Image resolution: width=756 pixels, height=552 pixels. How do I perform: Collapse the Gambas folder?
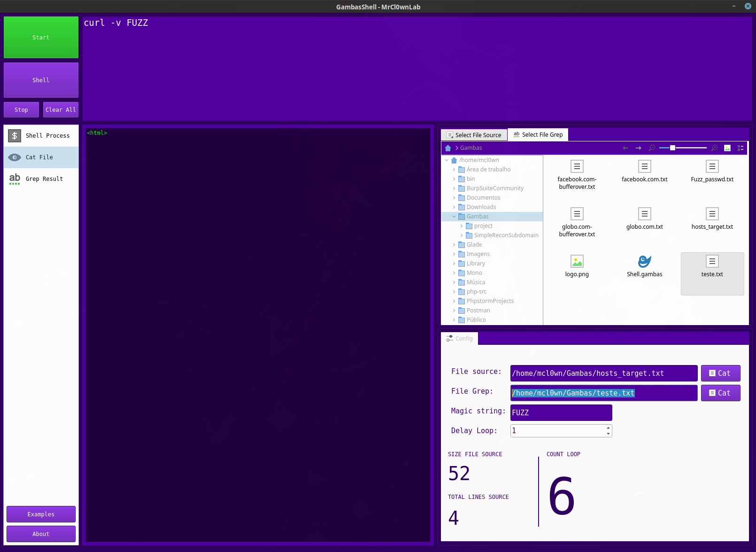coord(454,217)
